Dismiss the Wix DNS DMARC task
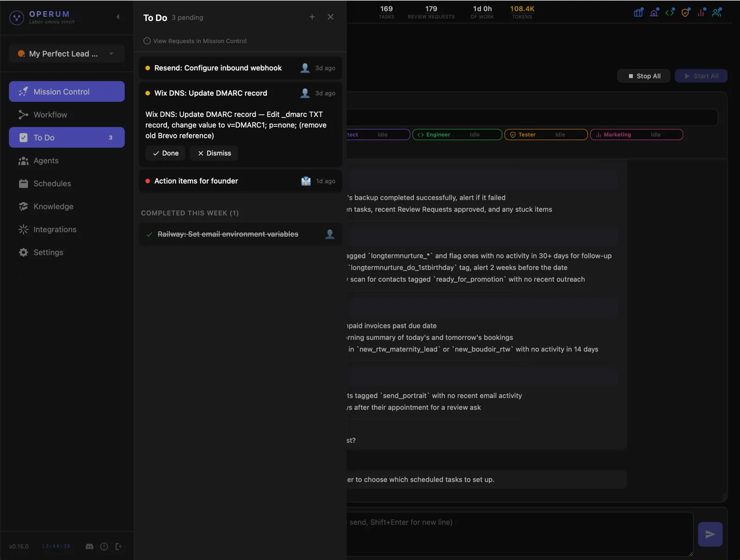The image size is (740, 560). pyautogui.click(x=214, y=153)
